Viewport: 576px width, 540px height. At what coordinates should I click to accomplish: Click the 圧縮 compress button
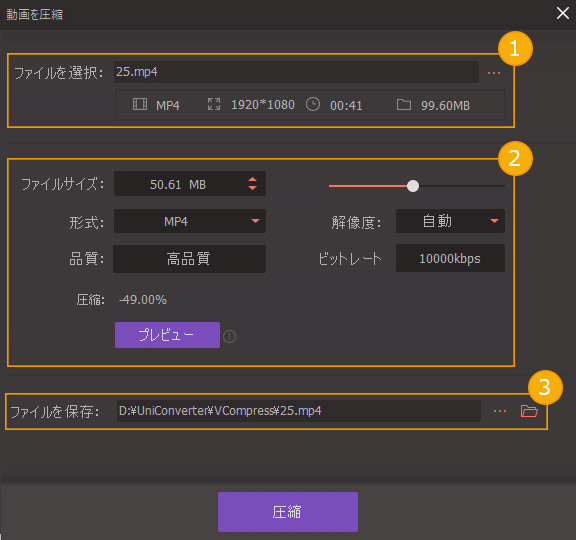coord(288,512)
